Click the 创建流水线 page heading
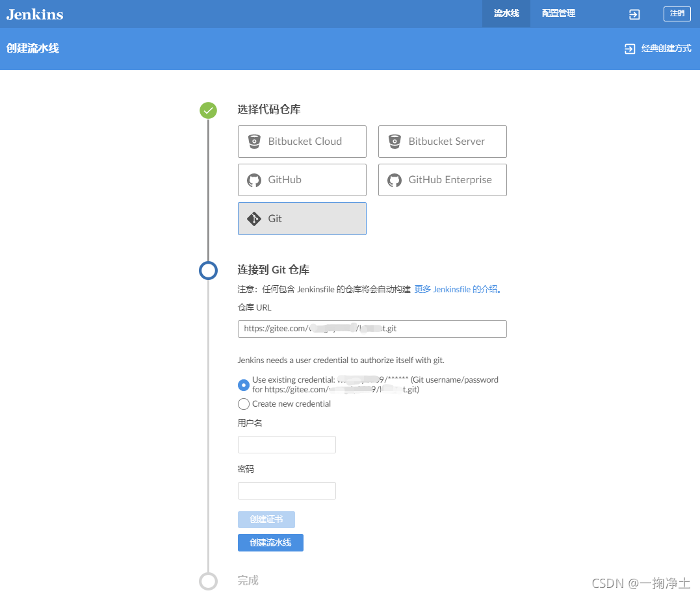This screenshot has height=595, width=700. point(32,48)
